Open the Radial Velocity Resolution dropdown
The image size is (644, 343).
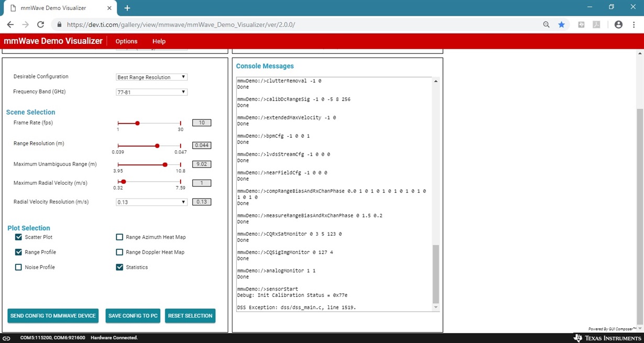coord(151,202)
